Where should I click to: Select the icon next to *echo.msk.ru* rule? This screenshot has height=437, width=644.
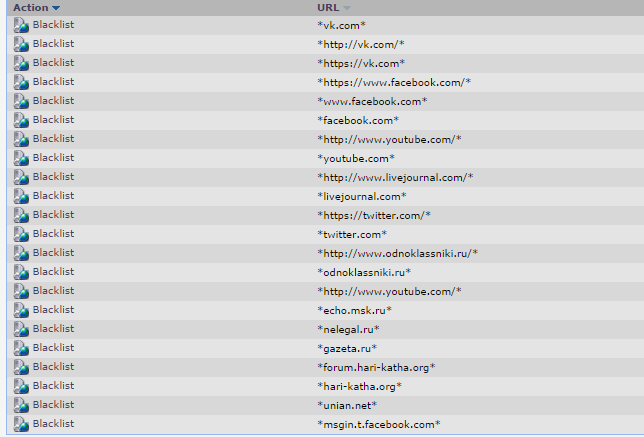[x=20, y=310]
